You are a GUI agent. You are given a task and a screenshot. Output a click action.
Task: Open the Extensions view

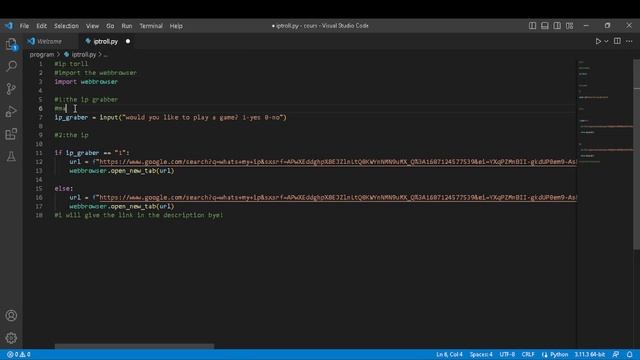coord(11,134)
